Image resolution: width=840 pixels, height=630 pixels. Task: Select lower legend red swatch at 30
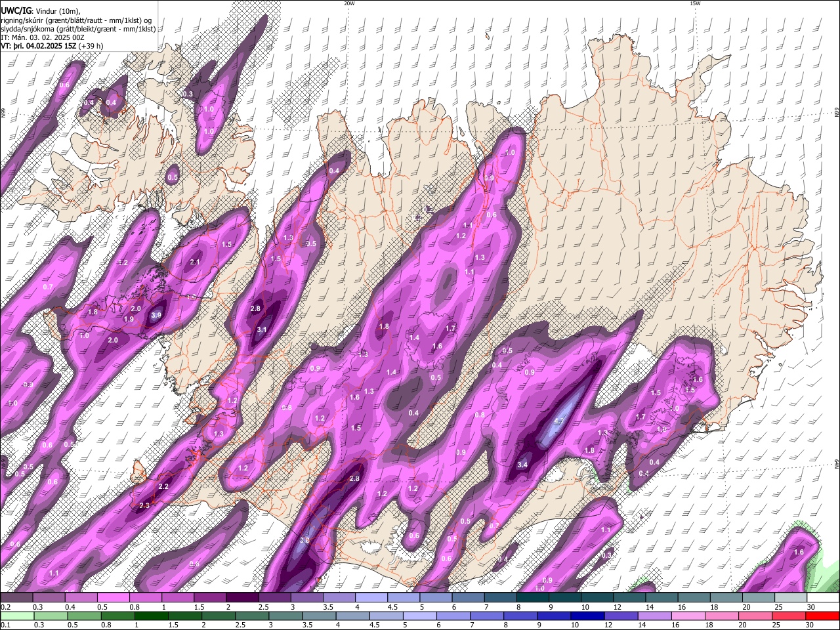coord(823,616)
